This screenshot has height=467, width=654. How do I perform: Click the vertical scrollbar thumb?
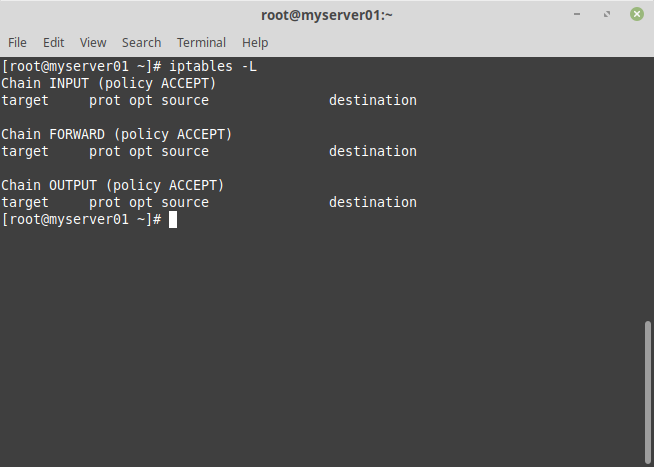[648, 390]
